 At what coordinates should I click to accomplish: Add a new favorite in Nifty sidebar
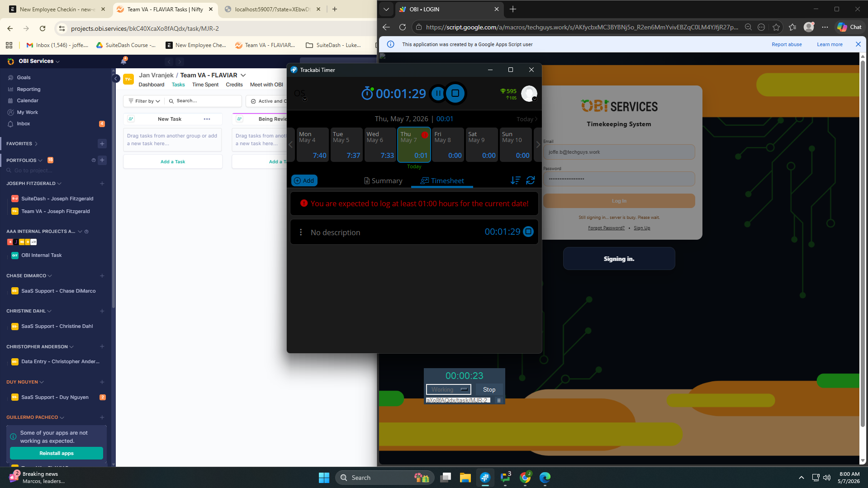tap(102, 144)
